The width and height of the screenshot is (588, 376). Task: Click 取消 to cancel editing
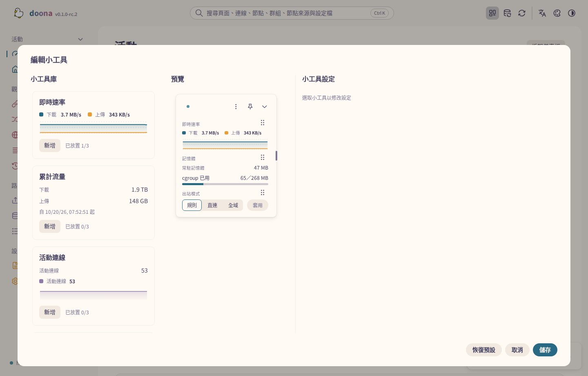(517, 350)
